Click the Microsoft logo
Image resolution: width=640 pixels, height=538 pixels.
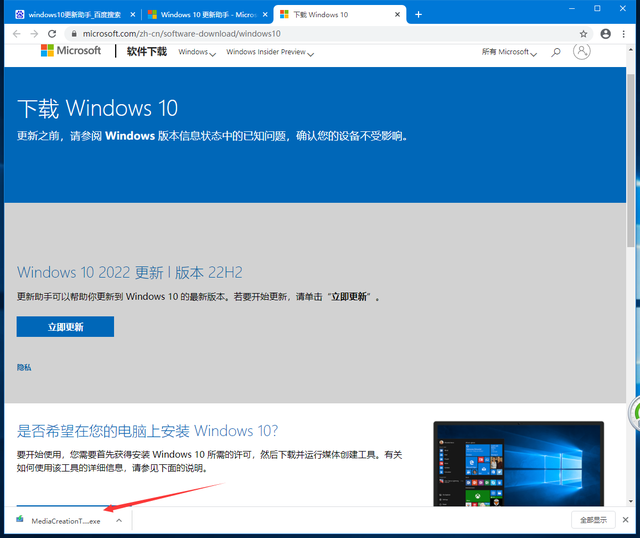pyautogui.click(x=71, y=51)
